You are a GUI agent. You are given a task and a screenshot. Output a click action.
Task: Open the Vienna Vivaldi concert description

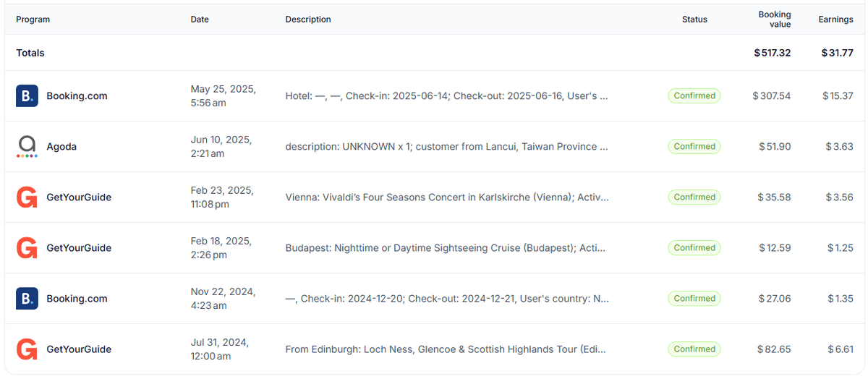point(447,197)
